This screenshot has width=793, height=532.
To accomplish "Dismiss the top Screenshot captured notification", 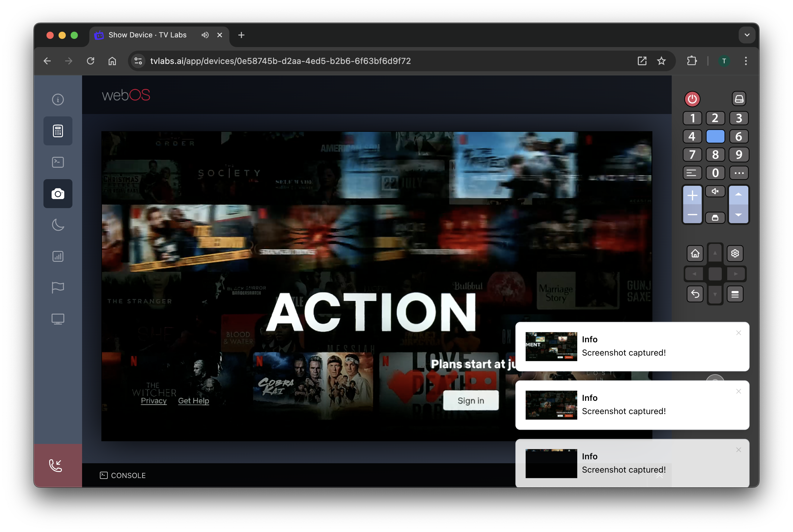I will 738,333.
